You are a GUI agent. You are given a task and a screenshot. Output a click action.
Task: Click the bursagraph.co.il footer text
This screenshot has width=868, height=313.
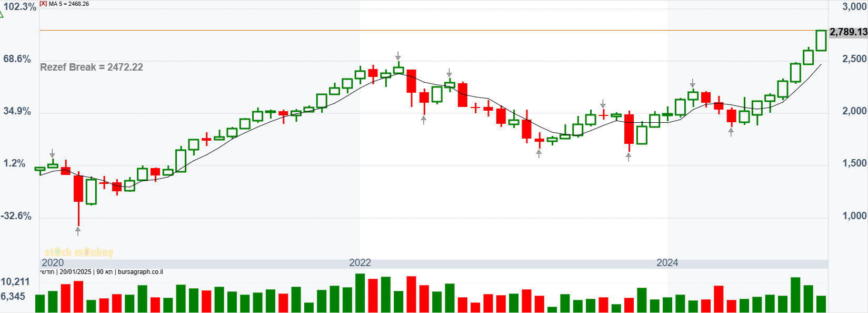pos(140,272)
